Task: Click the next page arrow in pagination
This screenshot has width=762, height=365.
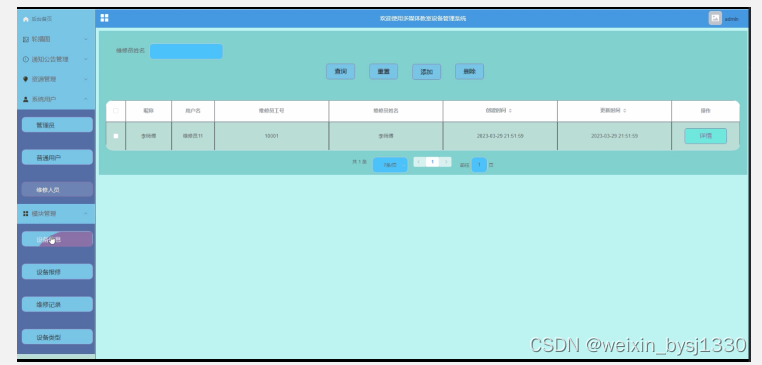Action: click(446, 162)
